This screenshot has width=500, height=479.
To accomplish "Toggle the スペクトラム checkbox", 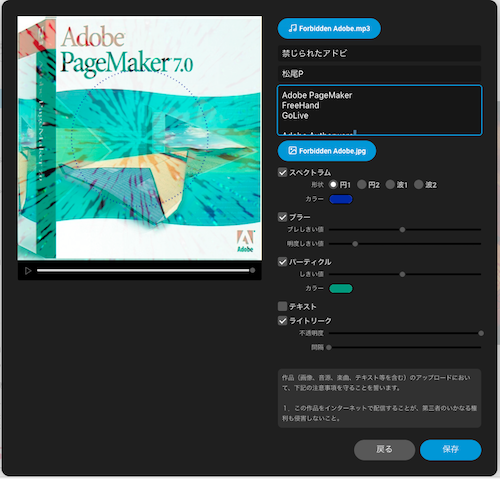I will coord(282,172).
